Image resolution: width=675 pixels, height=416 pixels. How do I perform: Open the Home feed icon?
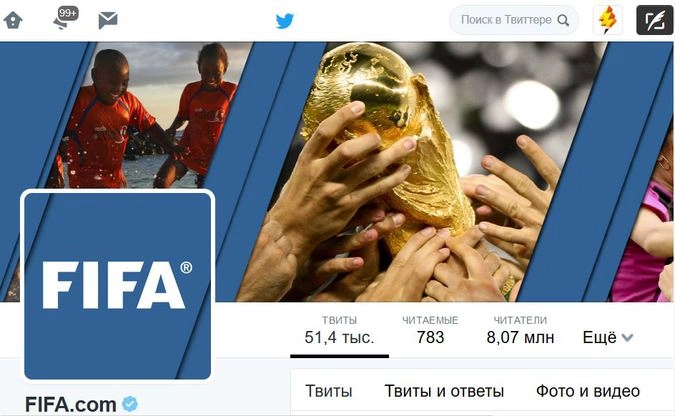[x=13, y=20]
